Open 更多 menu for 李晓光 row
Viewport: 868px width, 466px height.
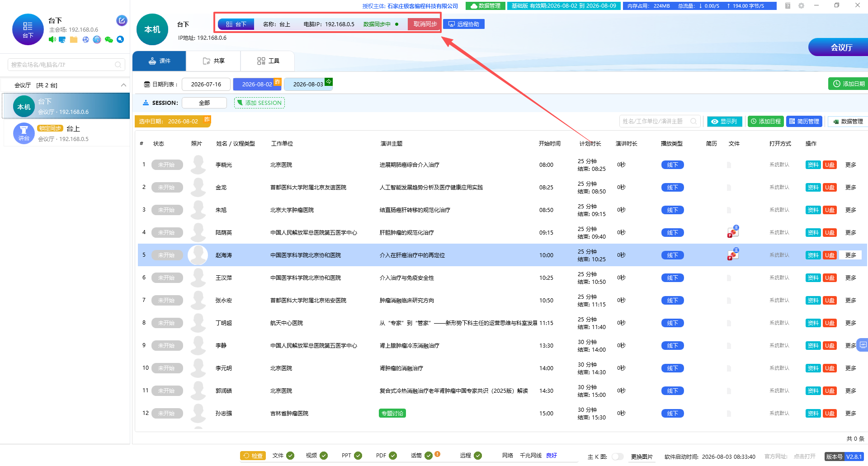850,165
